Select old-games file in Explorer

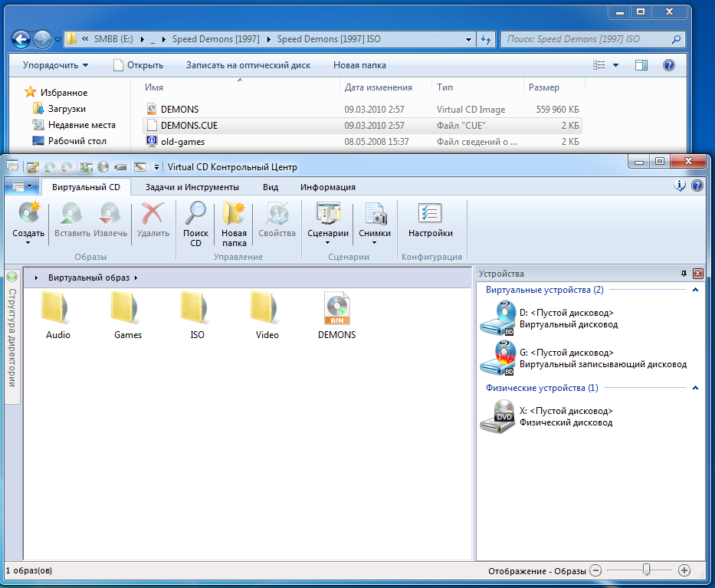pos(362,141)
